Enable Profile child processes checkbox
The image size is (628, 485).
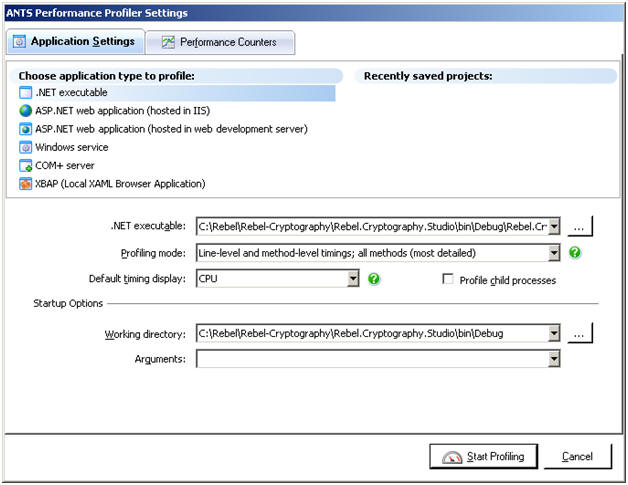point(448,279)
